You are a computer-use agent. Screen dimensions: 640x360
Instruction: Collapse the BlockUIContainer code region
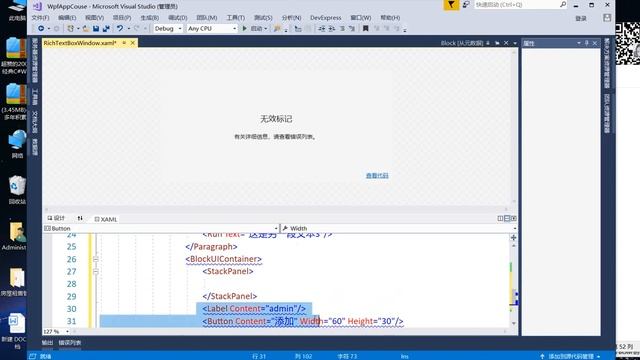click(96, 259)
